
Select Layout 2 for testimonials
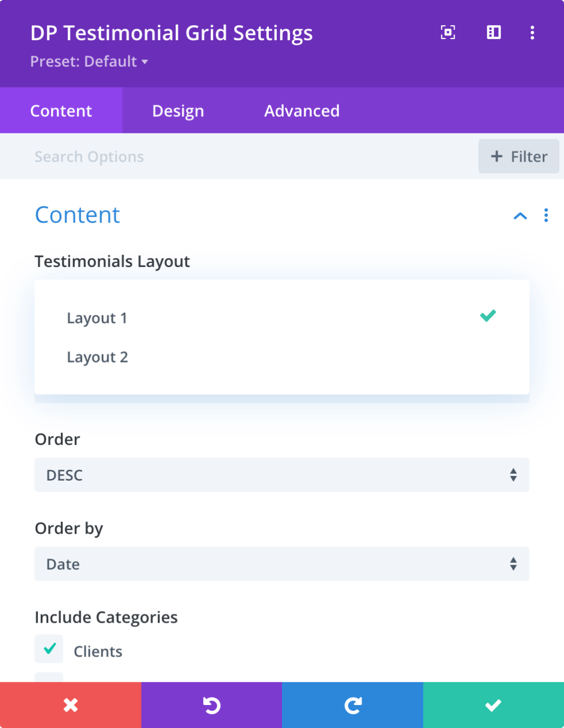(97, 357)
